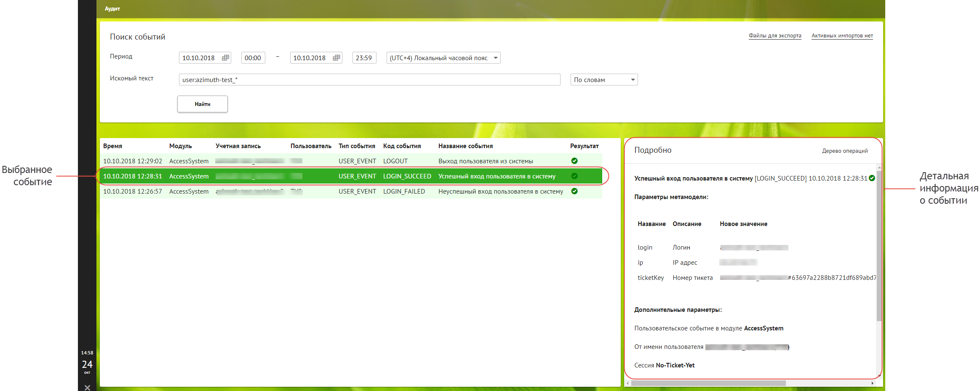
Task: Open the 'Дерево операций' view
Action: [844, 151]
